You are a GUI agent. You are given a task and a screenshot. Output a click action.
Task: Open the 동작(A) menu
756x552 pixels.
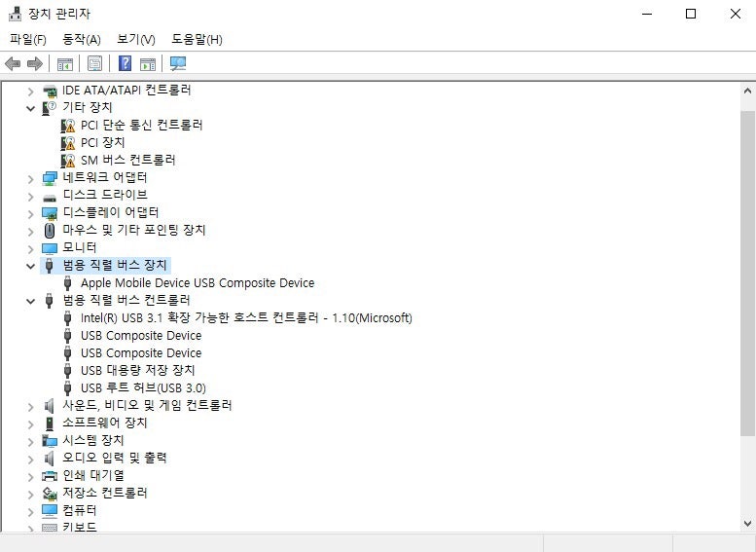coord(82,39)
